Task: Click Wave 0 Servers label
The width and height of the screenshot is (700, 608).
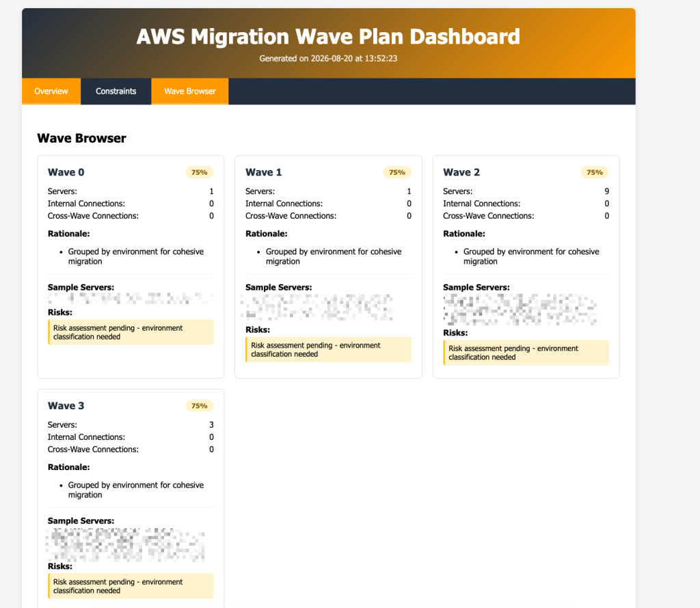Action: pos(62,191)
